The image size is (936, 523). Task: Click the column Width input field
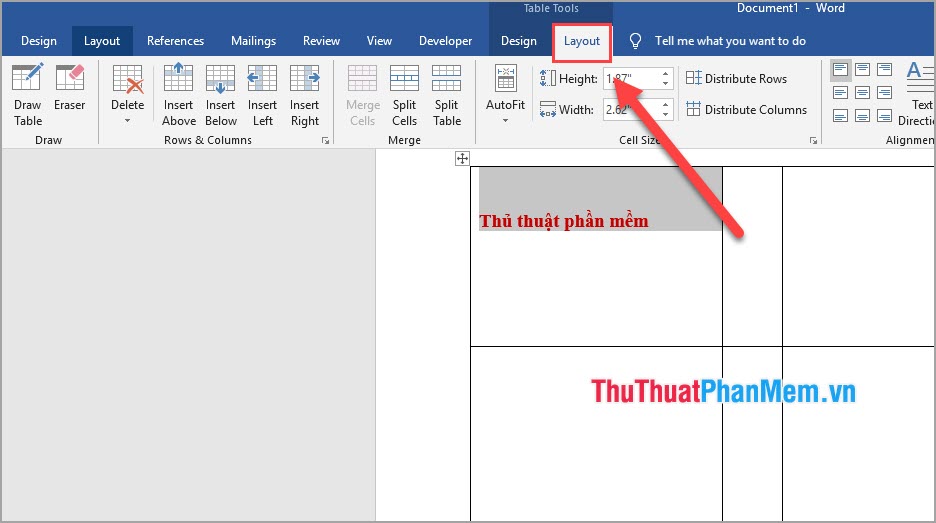[x=630, y=109]
